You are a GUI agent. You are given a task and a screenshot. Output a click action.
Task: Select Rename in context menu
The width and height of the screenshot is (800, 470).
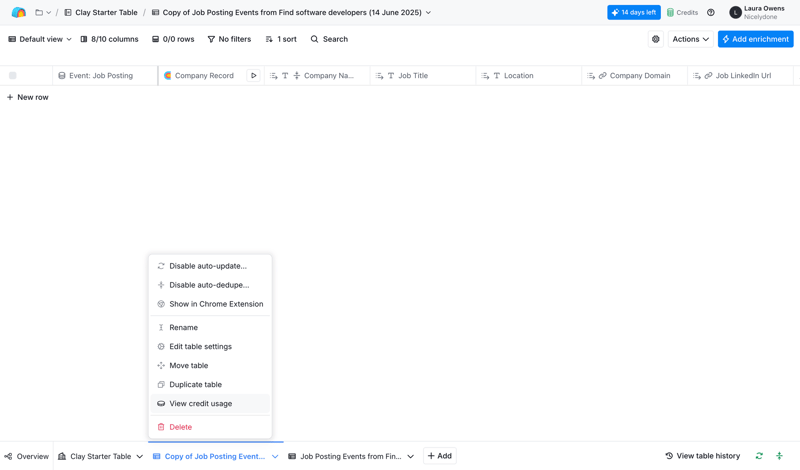click(x=210, y=327)
